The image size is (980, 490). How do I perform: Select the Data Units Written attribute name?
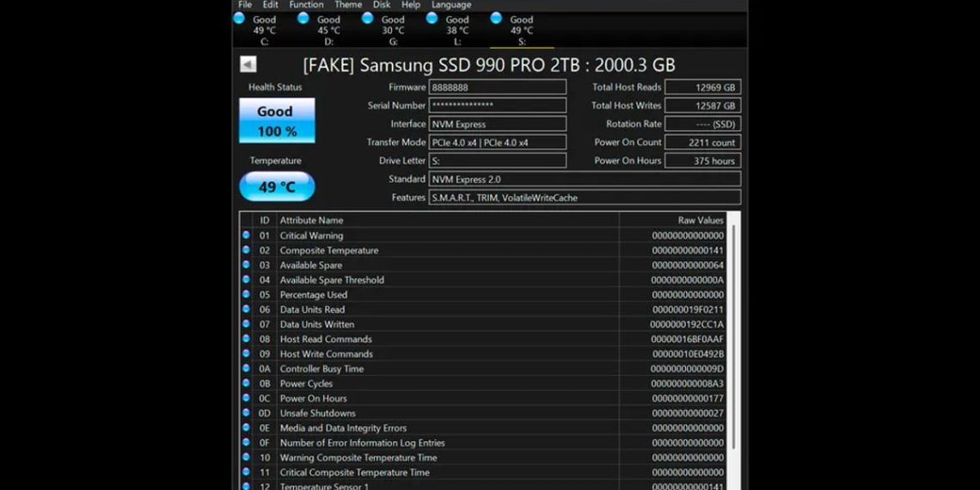pos(317,324)
